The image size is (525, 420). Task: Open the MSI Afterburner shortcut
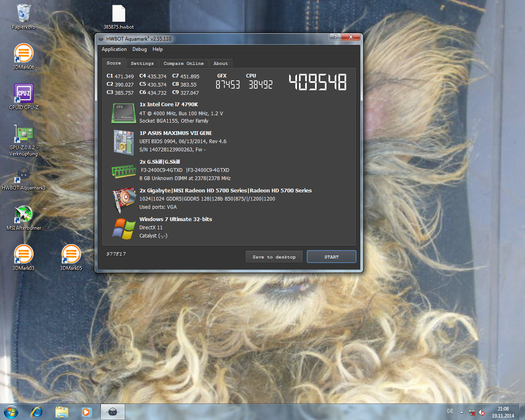[x=24, y=218]
